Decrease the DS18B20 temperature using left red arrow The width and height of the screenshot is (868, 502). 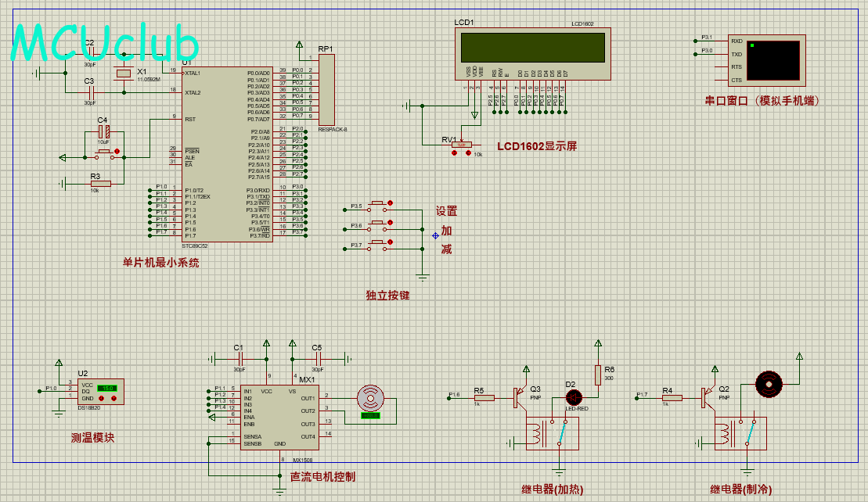(x=103, y=399)
